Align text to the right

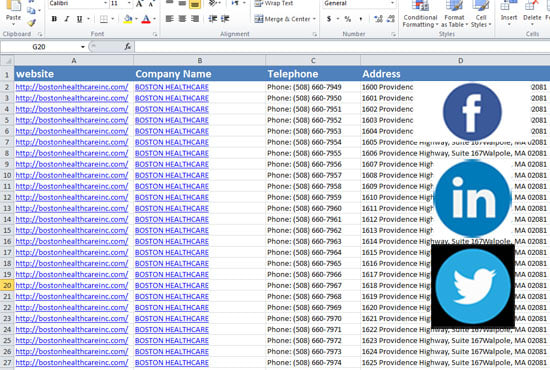pos(195,19)
